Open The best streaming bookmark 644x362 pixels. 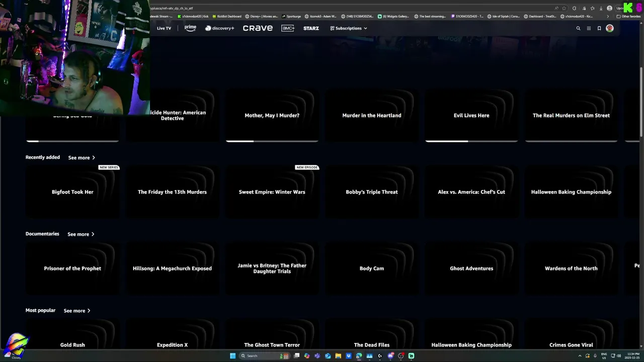[x=430, y=16]
